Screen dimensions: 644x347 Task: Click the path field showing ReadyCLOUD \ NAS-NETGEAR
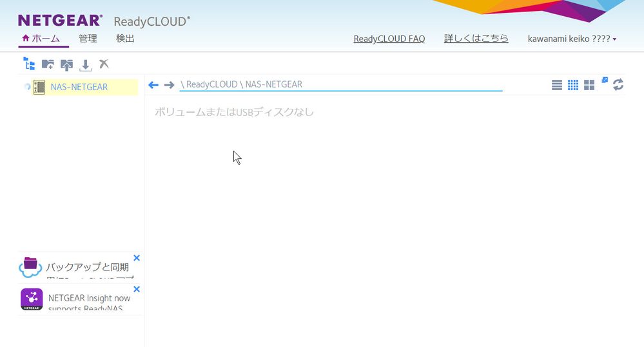pyautogui.click(x=341, y=84)
